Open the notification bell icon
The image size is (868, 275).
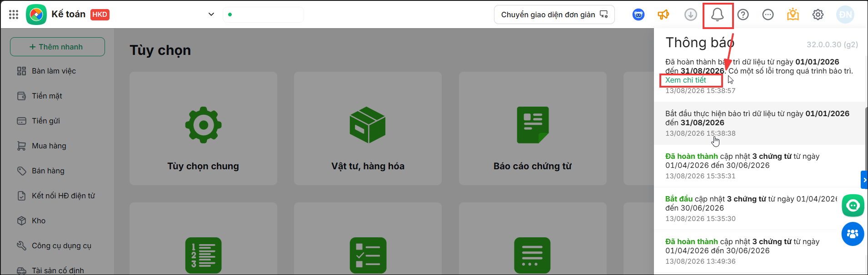click(x=717, y=15)
